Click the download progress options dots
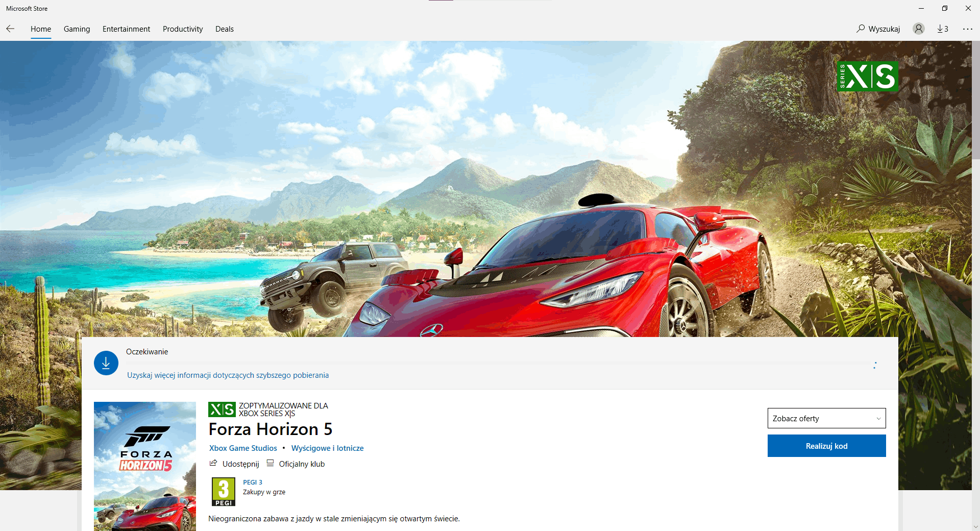 coord(875,366)
